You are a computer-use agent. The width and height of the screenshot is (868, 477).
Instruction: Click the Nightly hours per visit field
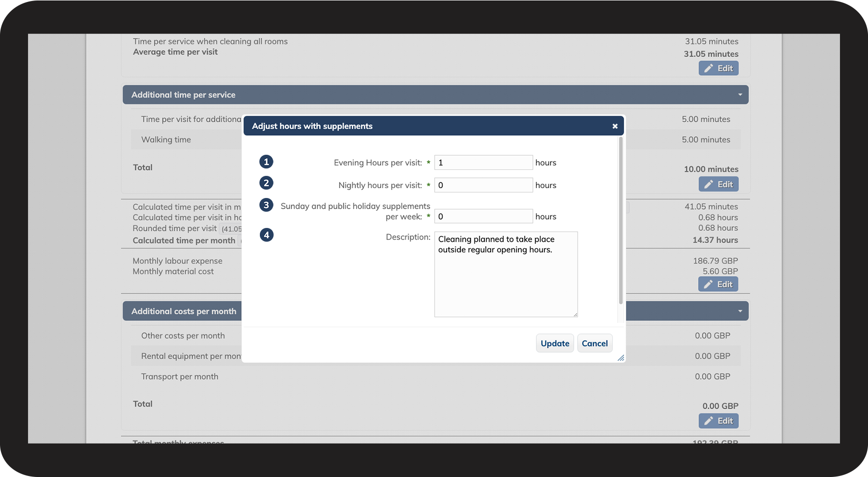[483, 185]
